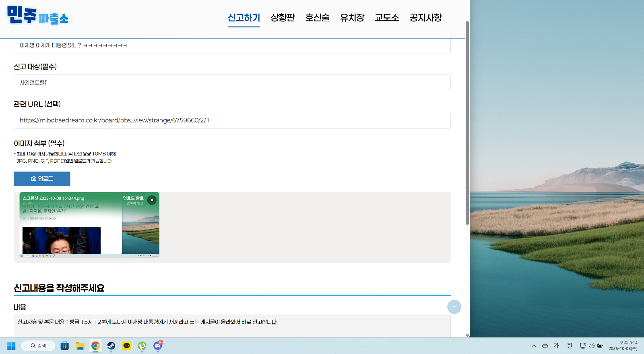The image size is (644, 354).
Task: Open uTorrent from the taskbar
Action: (142, 346)
